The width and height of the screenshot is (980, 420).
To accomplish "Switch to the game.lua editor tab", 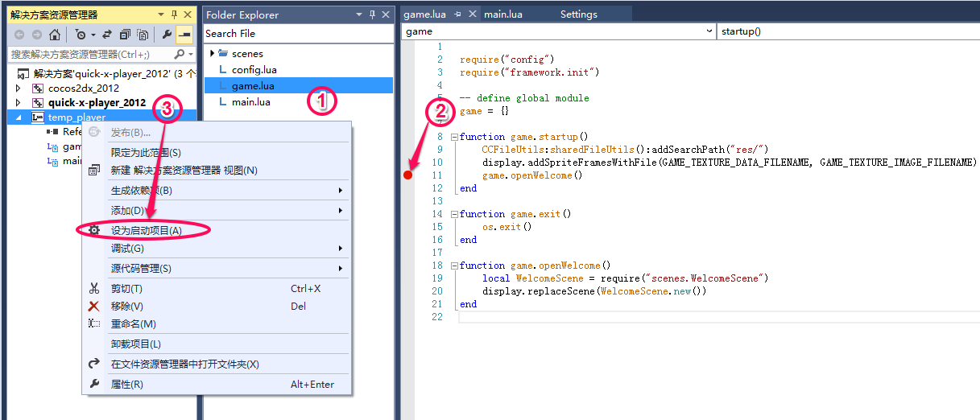I will click(426, 14).
